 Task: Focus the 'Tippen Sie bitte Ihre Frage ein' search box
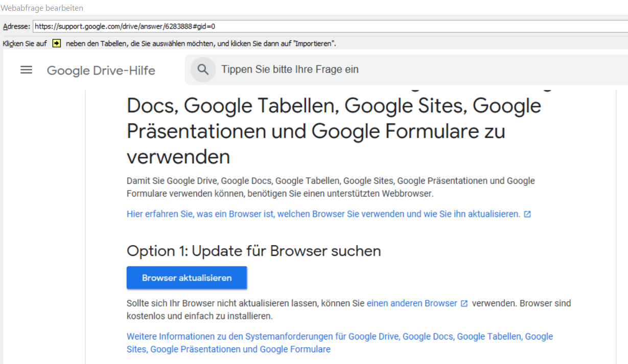tap(406, 69)
